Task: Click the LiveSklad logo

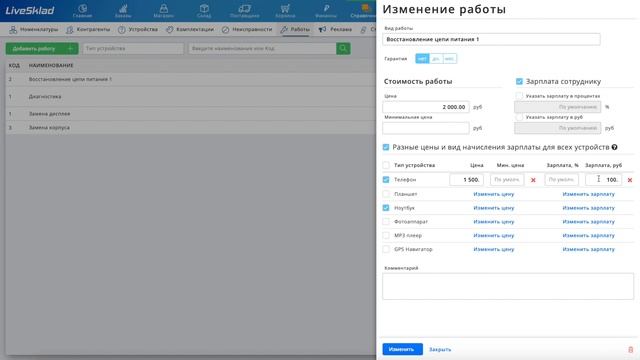Action: pyautogui.click(x=30, y=11)
